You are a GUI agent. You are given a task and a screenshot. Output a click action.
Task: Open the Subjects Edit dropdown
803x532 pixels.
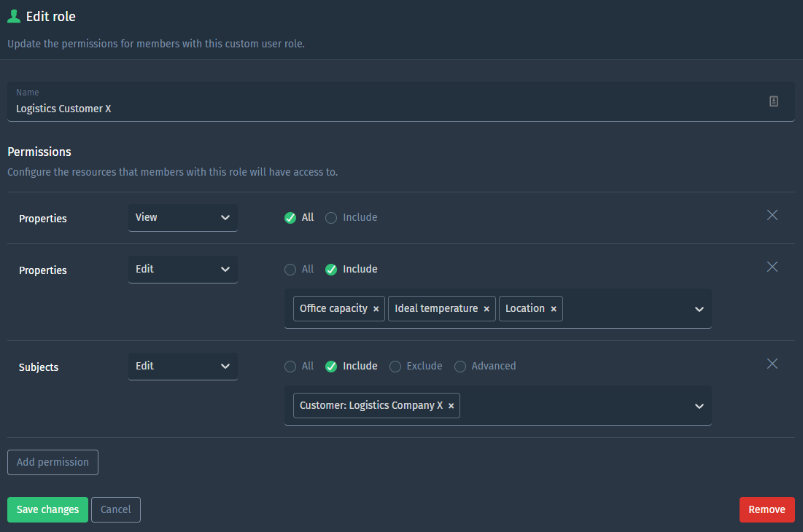182,366
